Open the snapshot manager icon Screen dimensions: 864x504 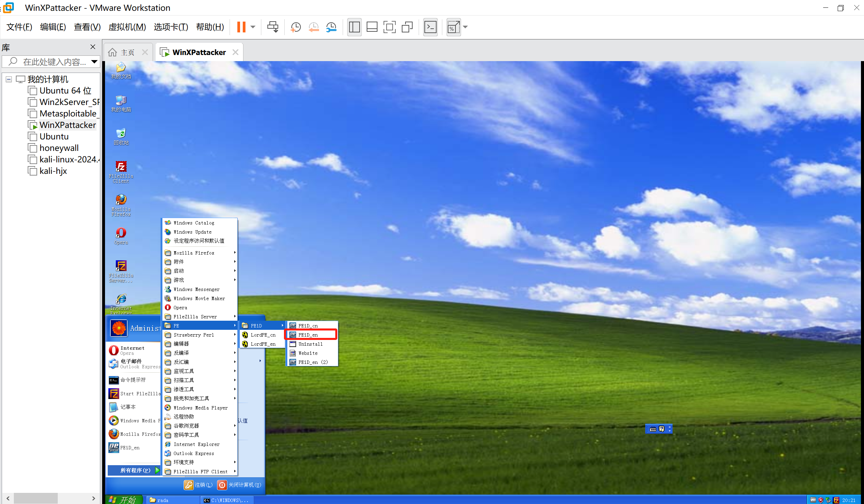[331, 27]
